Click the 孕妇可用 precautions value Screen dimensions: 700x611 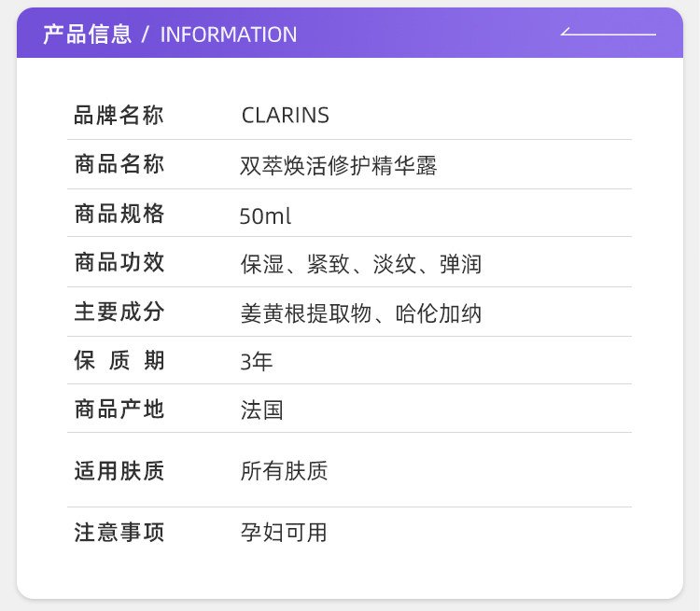point(285,533)
